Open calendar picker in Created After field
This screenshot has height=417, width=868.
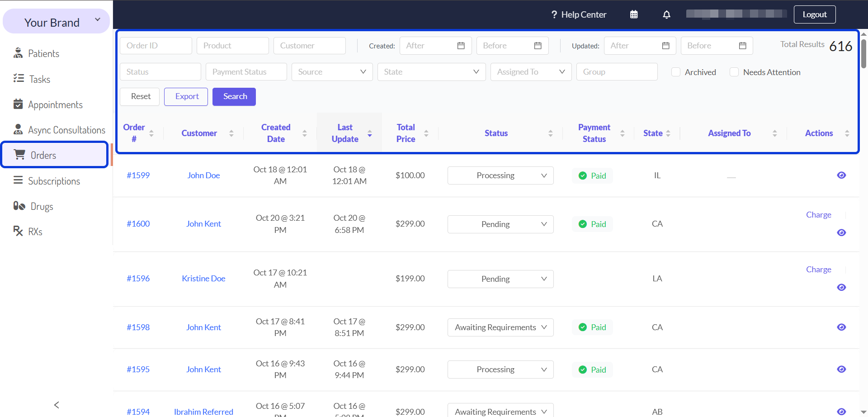[x=461, y=46]
